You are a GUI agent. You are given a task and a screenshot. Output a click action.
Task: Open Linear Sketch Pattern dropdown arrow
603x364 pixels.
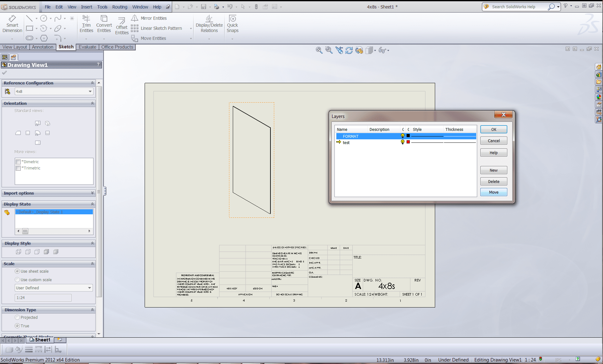191,29
